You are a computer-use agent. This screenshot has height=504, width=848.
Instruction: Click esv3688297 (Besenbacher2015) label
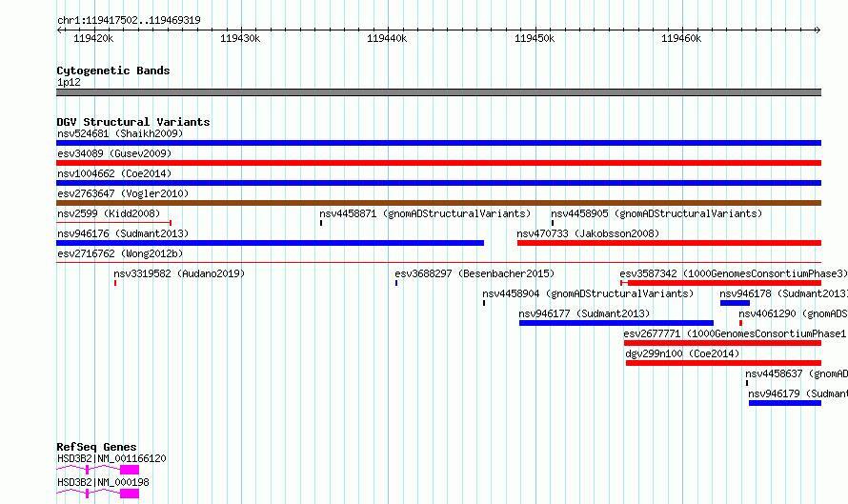[x=474, y=273]
